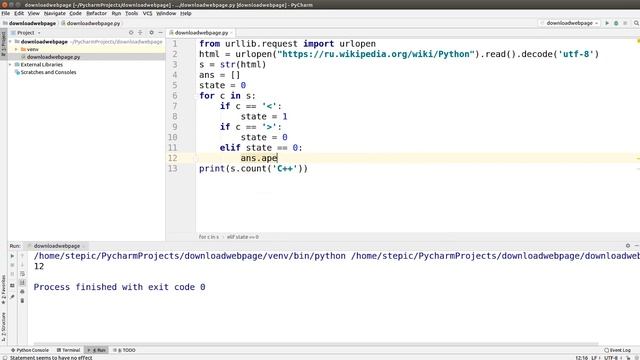Toggle soft-wrap in the Run console

click(x=22, y=274)
